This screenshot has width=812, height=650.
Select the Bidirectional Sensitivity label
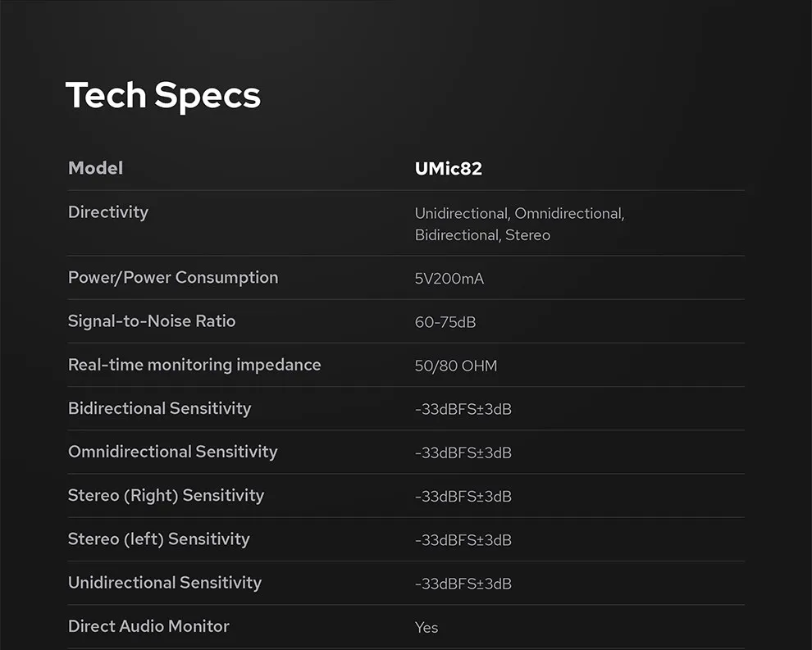click(159, 408)
